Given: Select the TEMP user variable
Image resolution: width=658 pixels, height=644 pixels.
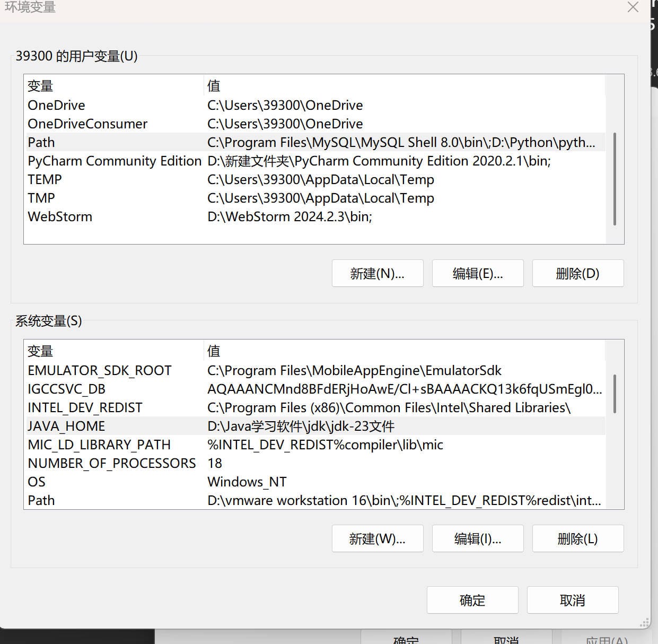Looking at the screenshot, I should pyautogui.click(x=45, y=179).
